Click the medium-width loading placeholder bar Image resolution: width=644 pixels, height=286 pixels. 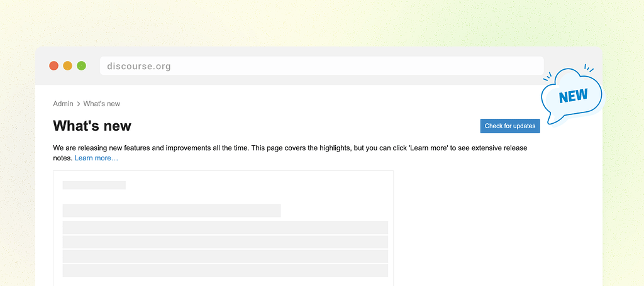172,211
